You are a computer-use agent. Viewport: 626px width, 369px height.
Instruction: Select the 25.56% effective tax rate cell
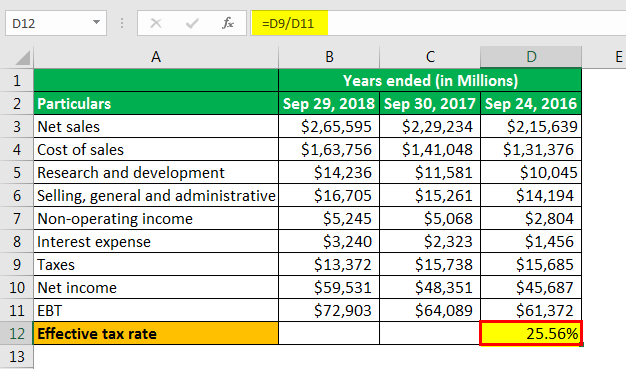(531, 333)
